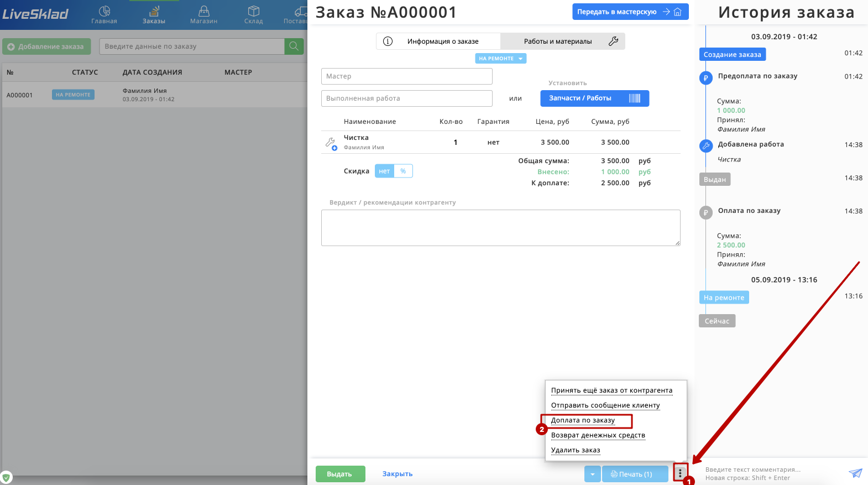
Task: Click Передать в мастерскую button
Action: (630, 12)
